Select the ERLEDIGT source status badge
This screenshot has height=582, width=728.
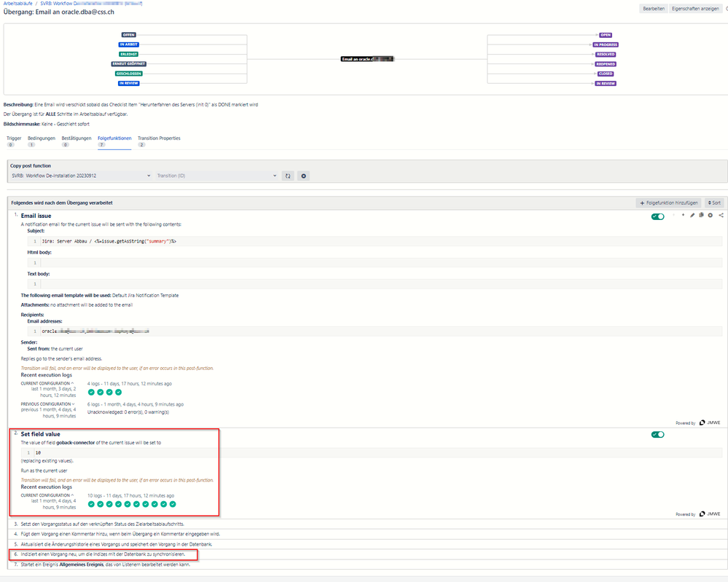coord(128,55)
